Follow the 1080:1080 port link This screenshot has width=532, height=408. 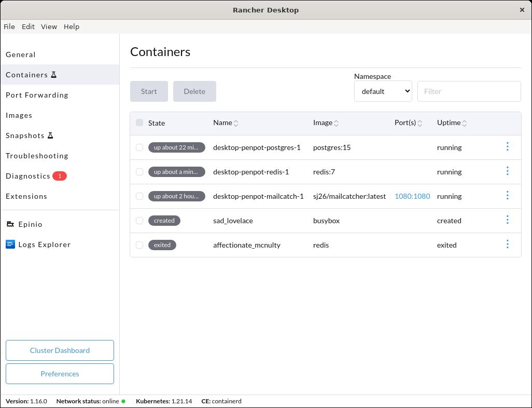click(412, 196)
